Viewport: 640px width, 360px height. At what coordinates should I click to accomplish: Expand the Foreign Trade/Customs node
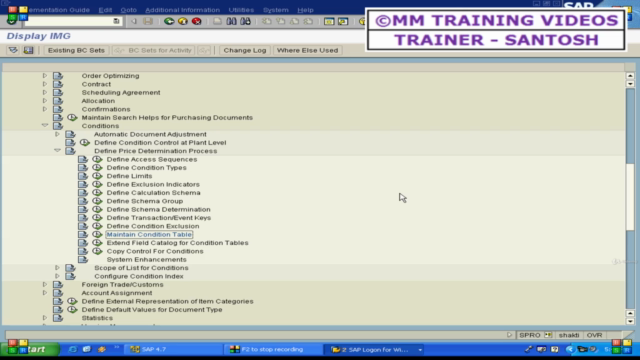click(x=45, y=284)
